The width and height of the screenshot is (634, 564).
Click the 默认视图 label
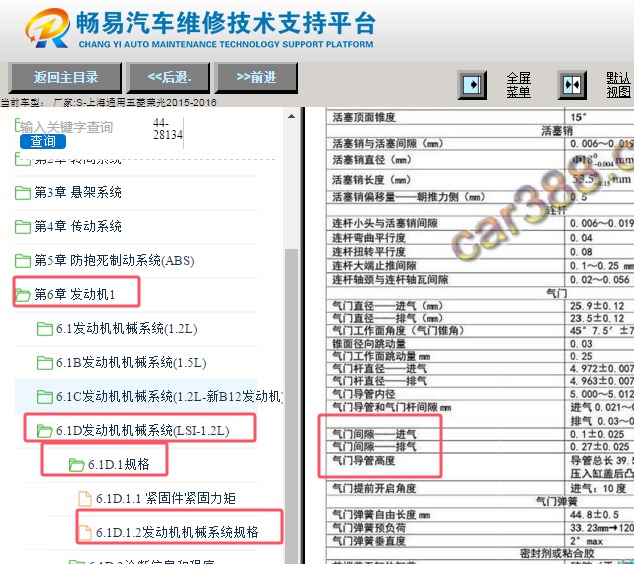(619, 85)
